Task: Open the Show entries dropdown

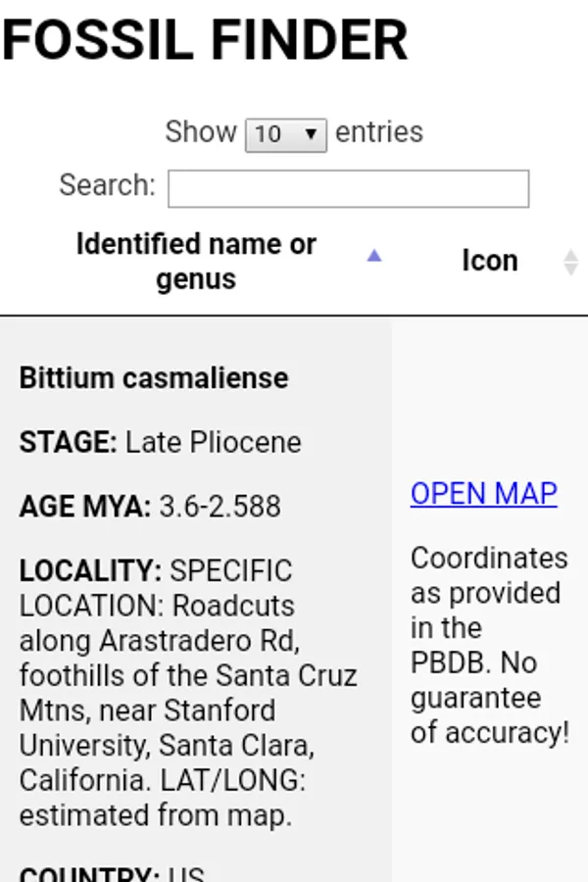Action: (285, 133)
